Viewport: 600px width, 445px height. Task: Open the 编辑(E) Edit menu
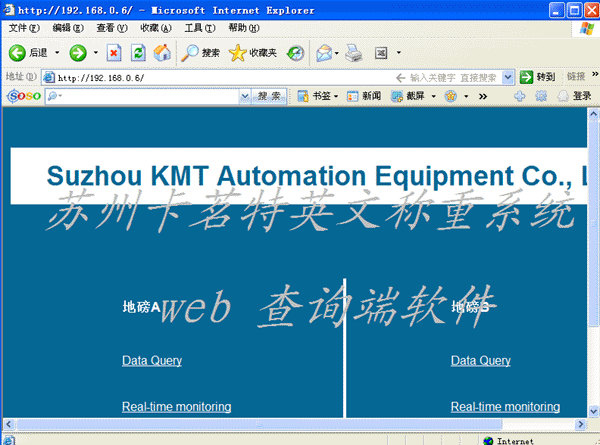[68, 28]
